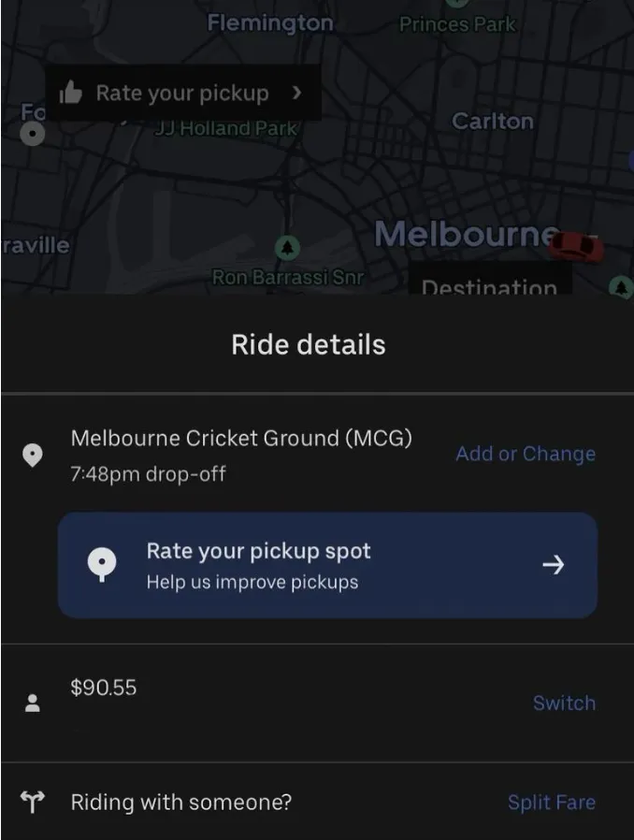Expand the Rate your pickup chevron

click(x=296, y=94)
